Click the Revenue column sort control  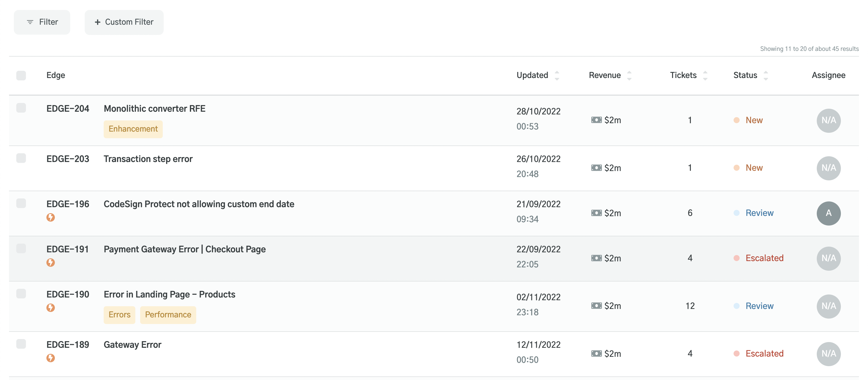[629, 75]
